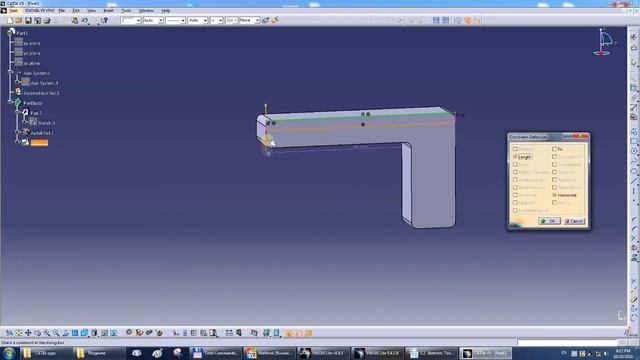Viewport: 640px width, 360px height.
Task: Click the Painter icon beside None dropdown
Action: point(265,20)
